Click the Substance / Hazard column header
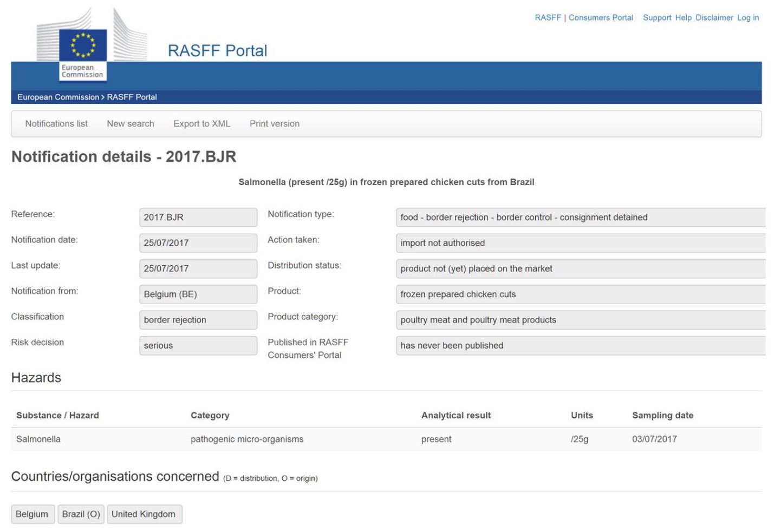 point(57,415)
